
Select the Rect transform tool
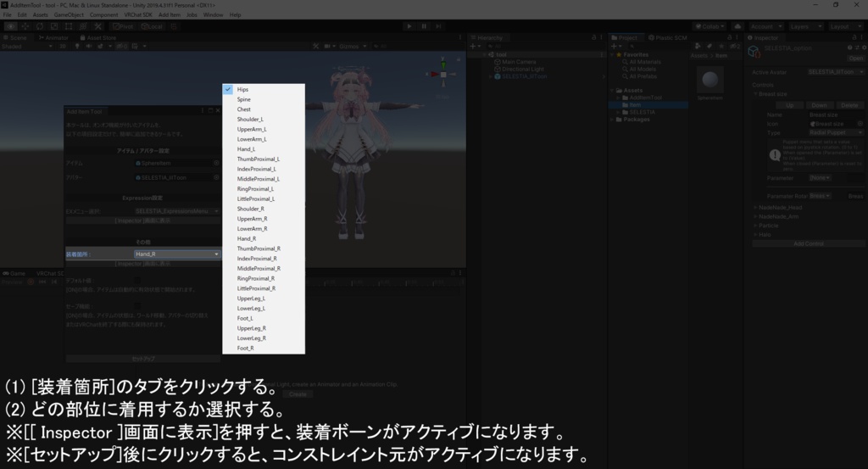pos(69,26)
